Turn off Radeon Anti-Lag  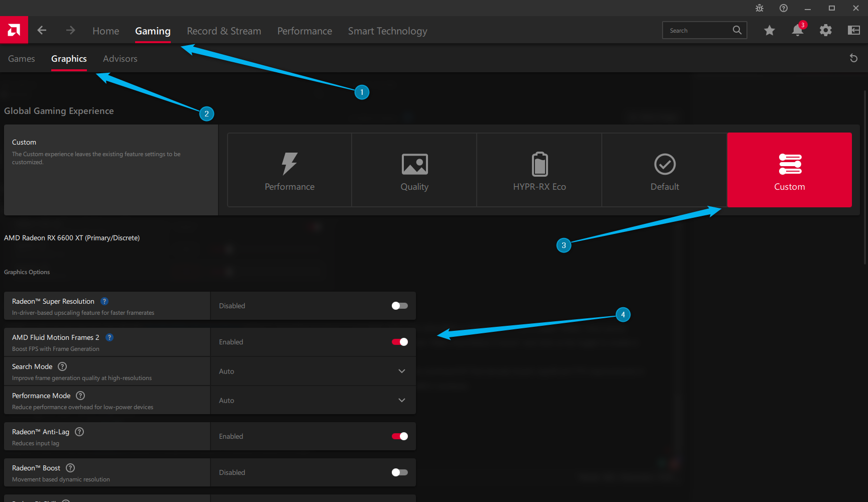coord(399,436)
